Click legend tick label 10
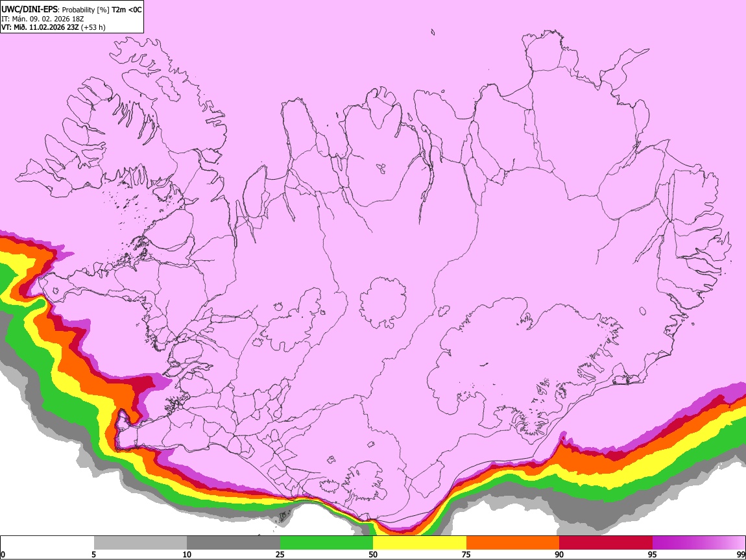The image size is (746, 560). [187, 554]
